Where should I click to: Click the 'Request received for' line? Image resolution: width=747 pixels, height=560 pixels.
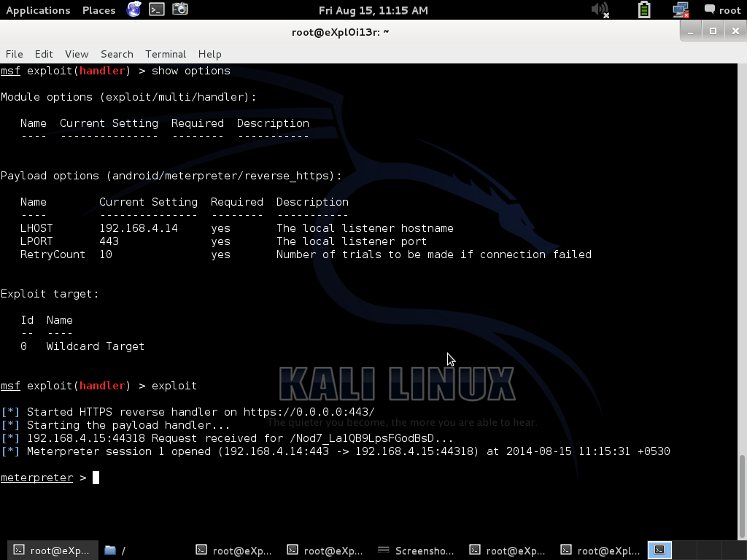point(227,438)
